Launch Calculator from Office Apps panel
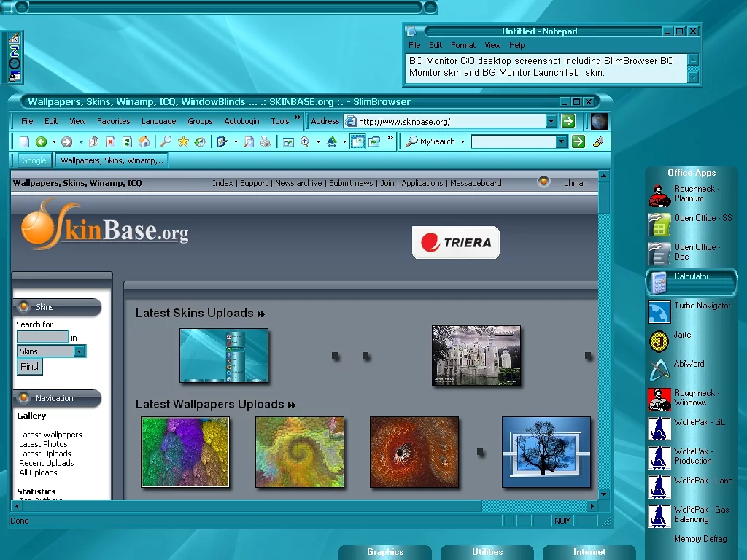The height and width of the screenshot is (560, 747). coord(691,281)
